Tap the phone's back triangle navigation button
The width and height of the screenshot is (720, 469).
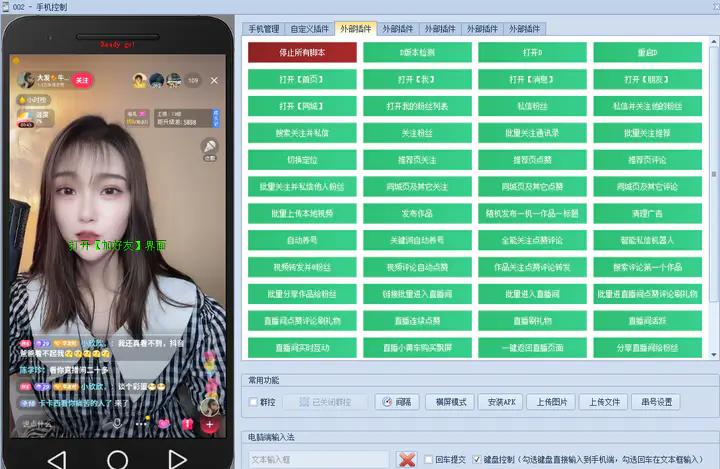click(57, 459)
